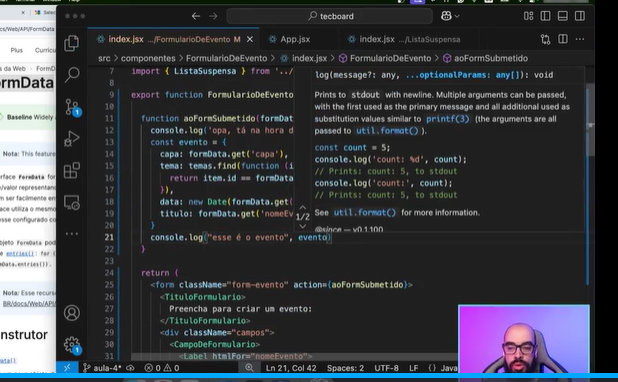
Task: Switch git branch aula-4* in status bar
Action: [x=101, y=368]
